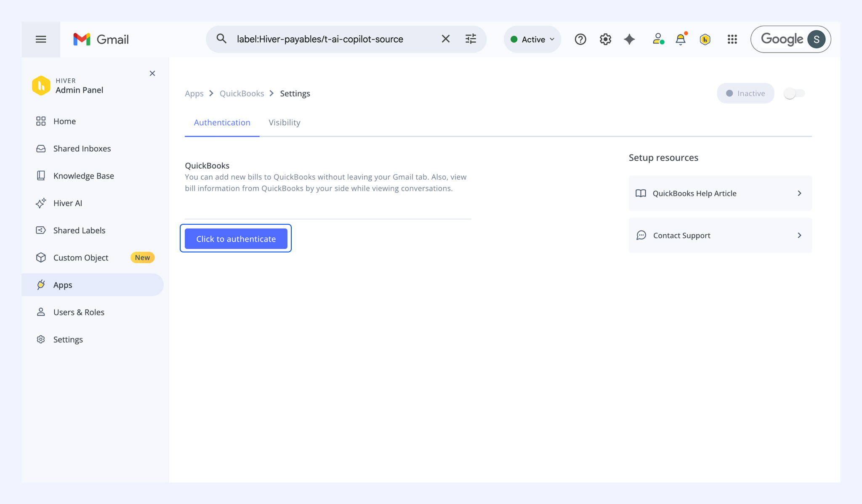Click the chevron beside Contact Support

pyautogui.click(x=799, y=235)
